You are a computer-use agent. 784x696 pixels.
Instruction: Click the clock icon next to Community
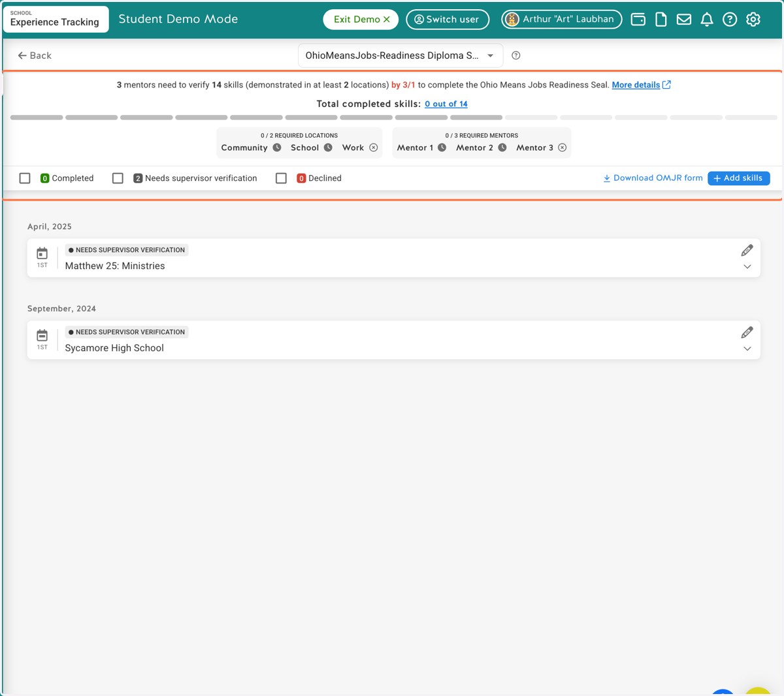tap(277, 148)
